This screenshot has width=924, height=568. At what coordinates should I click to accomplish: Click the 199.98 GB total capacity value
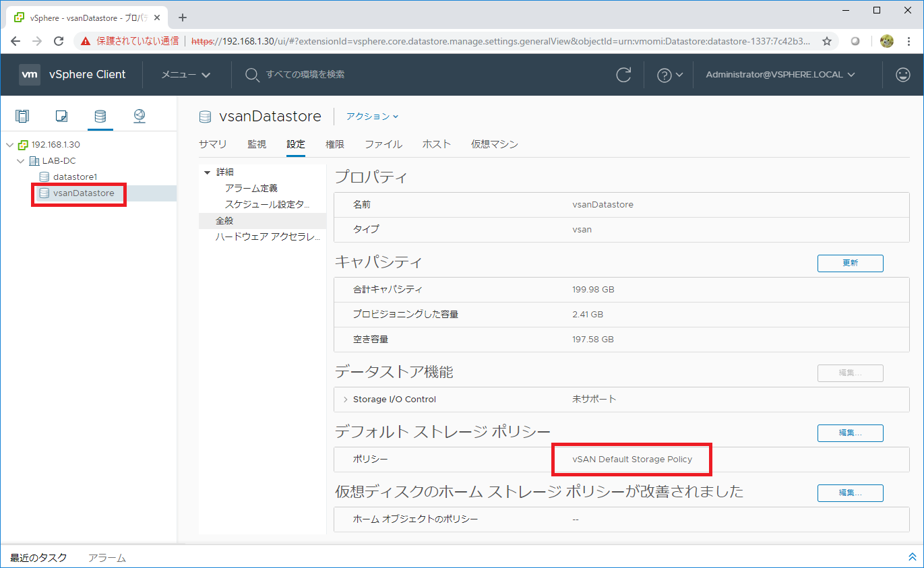(593, 290)
